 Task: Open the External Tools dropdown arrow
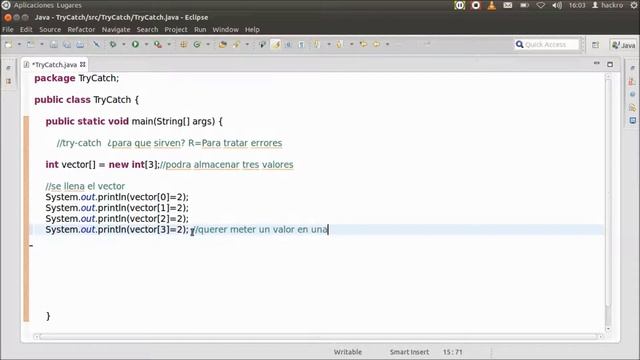[169, 44]
